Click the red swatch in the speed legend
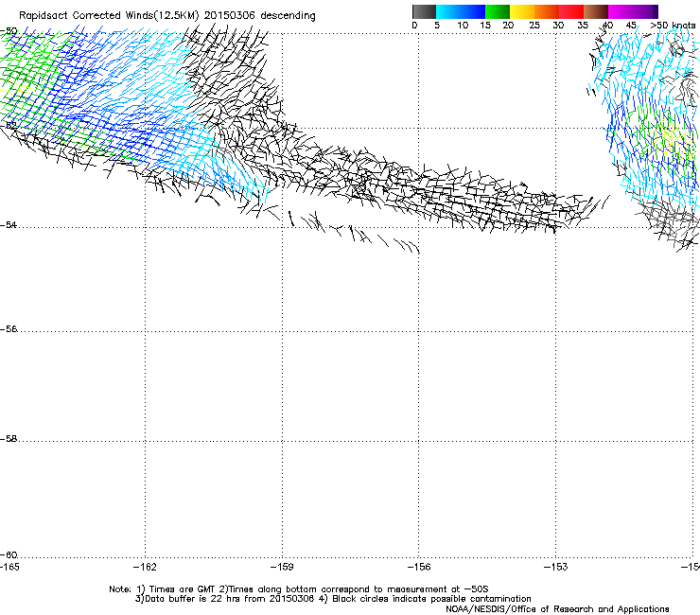The height and width of the screenshot is (615, 700). pos(571,11)
